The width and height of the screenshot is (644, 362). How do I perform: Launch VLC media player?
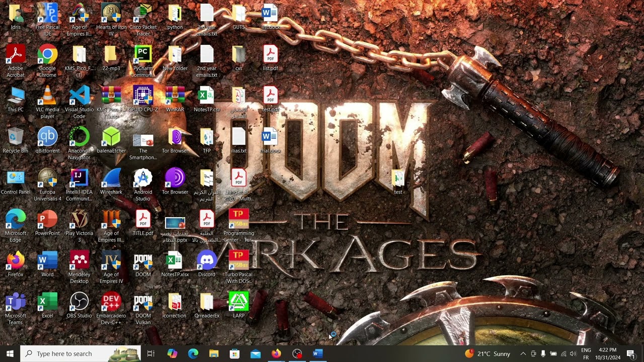click(47, 102)
